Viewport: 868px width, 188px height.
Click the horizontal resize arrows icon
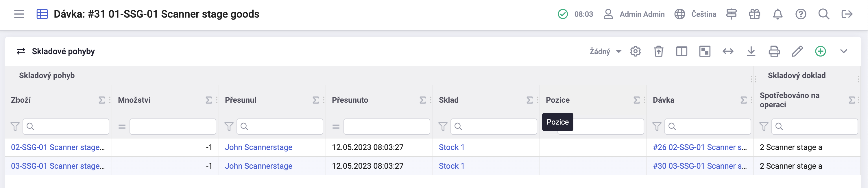coord(728,51)
